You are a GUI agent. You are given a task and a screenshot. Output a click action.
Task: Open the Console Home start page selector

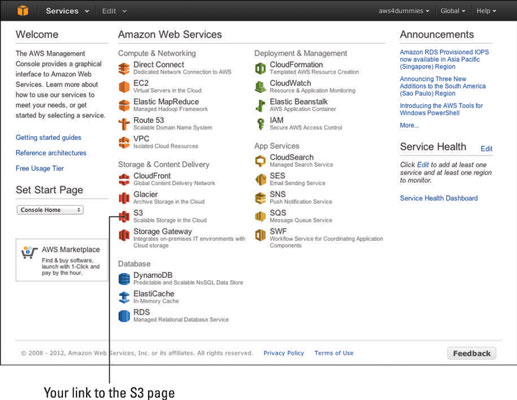click(50, 210)
